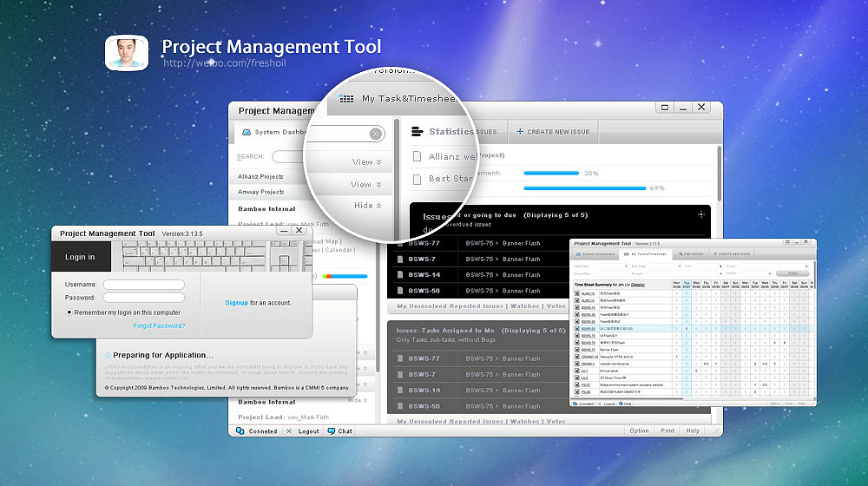Screen dimensions: 868x486
Task: Open the User dropdown in timesheet filter
Action: [x=720, y=266]
